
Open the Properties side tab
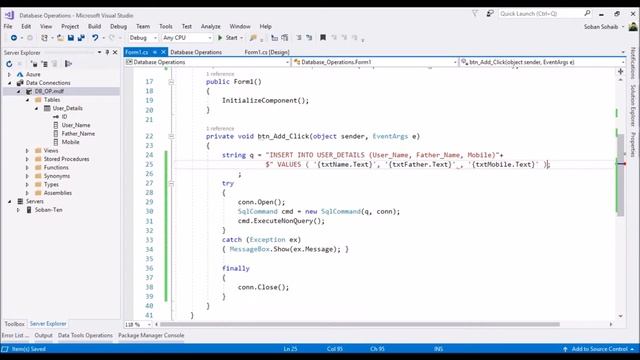[x=633, y=144]
